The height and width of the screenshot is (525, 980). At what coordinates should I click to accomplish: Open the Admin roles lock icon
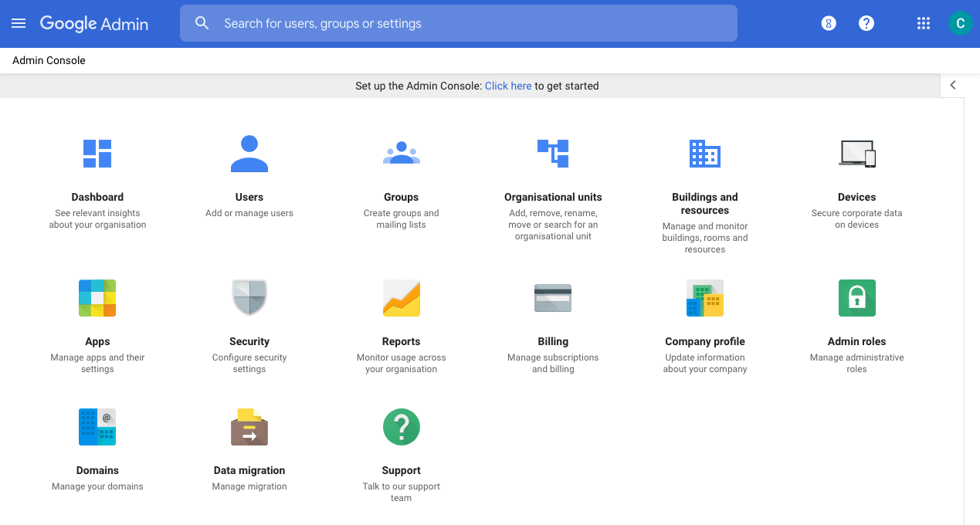[856, 298]
